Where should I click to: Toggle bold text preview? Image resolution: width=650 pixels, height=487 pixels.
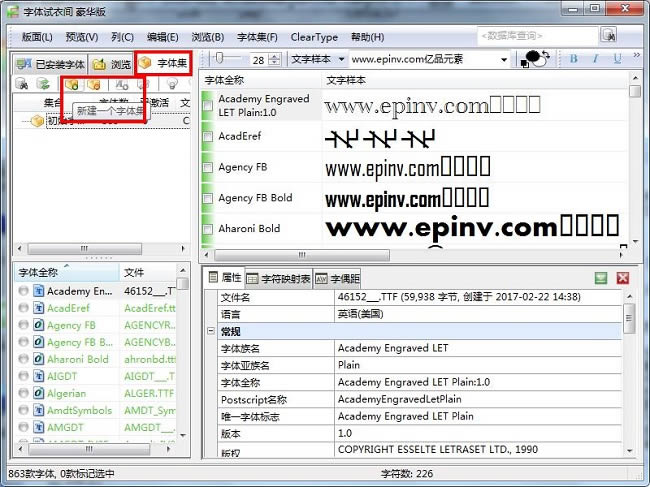(x=574, y=60)
